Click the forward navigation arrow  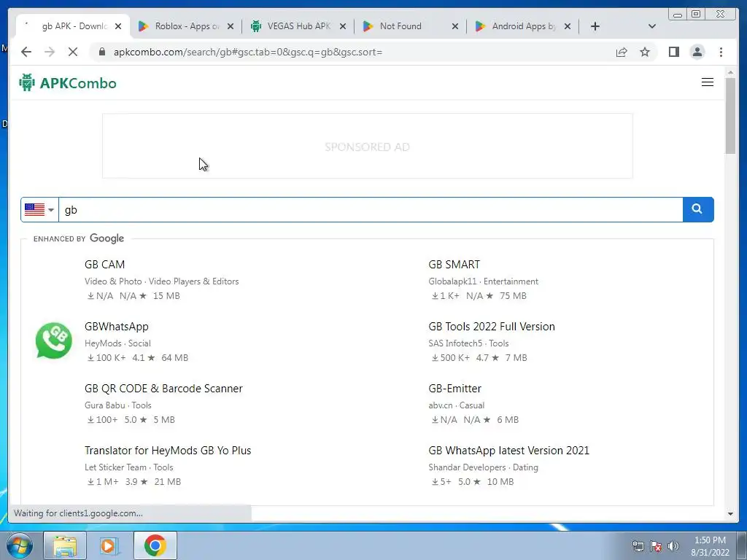click(x=50, y=52)
